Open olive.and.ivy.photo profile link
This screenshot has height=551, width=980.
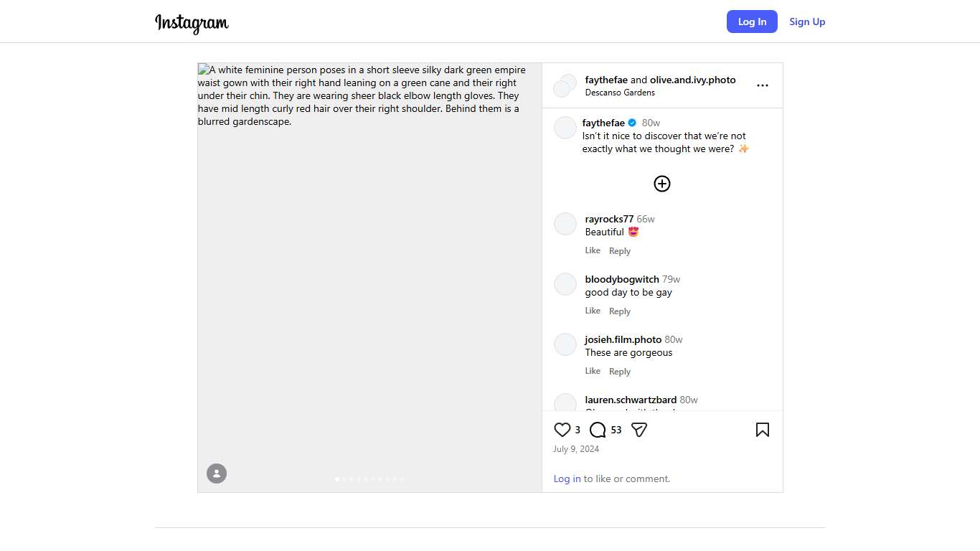(x=692, y=80)
